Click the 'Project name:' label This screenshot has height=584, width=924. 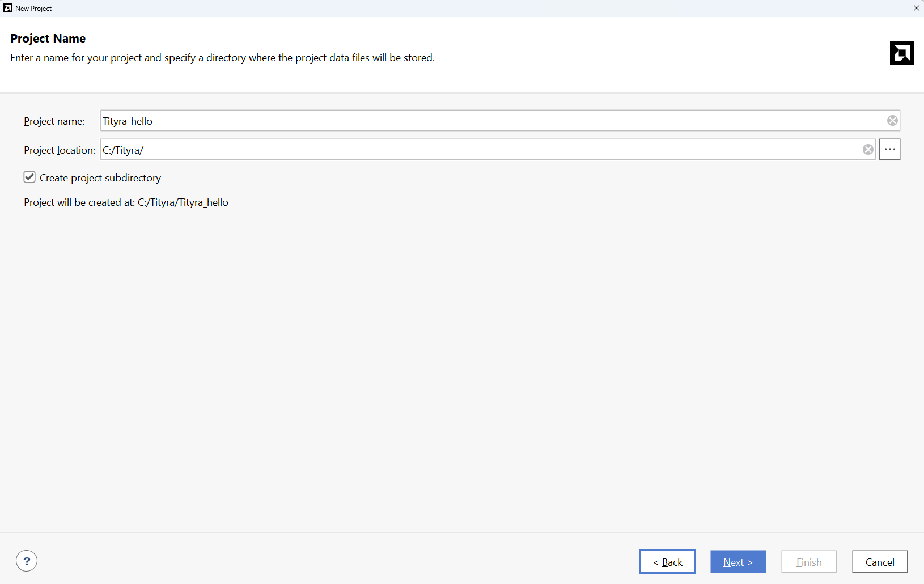[x=54, y=121]
